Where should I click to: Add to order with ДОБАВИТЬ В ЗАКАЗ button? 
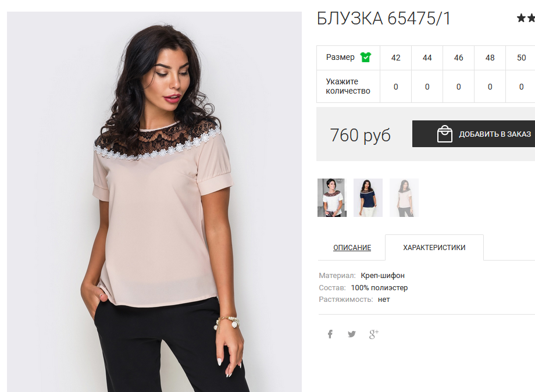coord(473,134)
